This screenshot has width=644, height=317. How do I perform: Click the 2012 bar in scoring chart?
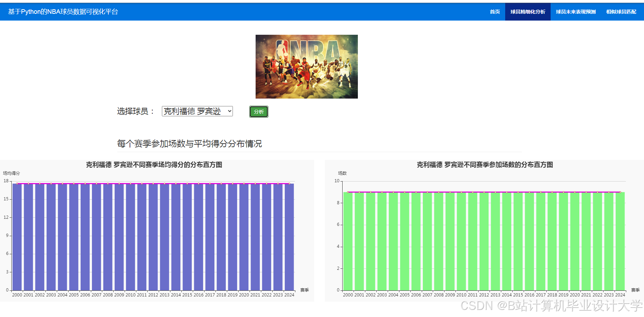[153, 237]
